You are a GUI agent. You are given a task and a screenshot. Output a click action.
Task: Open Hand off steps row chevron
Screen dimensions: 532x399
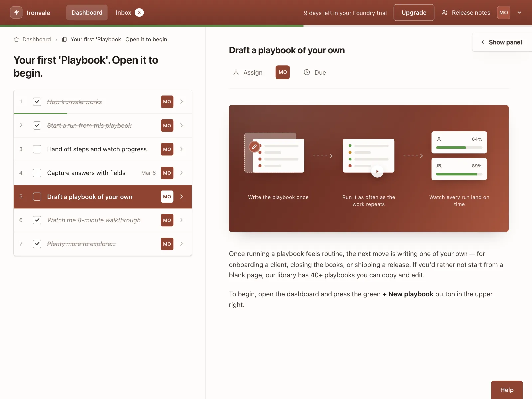pyautogui.click(x=181, y=149)
